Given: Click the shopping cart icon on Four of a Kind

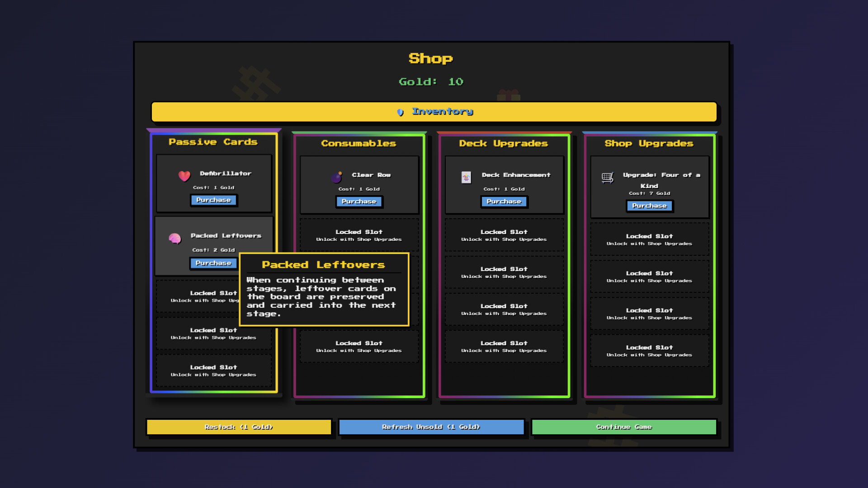Looking at the screenshot, I should [608, 178].
